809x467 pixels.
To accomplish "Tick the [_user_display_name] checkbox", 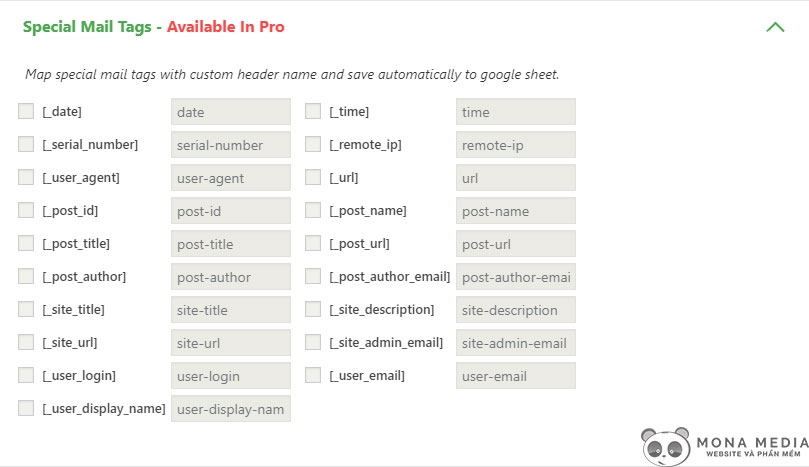I will [26, 409].
